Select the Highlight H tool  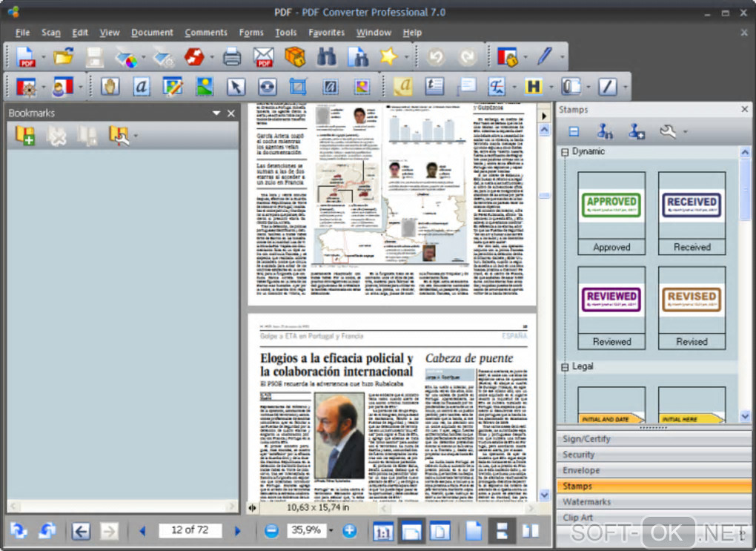[x=534, y=87]
